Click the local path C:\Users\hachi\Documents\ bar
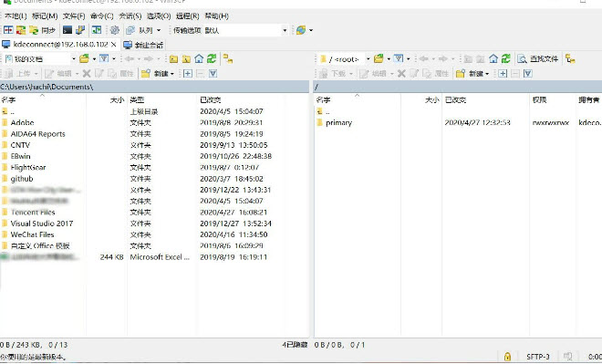 pyautogui.click(x=154, y=87)
